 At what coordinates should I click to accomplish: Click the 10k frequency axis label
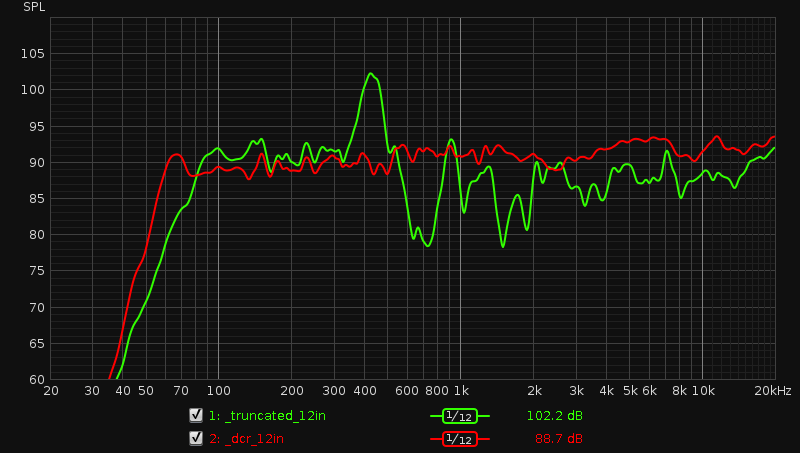(x=703, y=391)
